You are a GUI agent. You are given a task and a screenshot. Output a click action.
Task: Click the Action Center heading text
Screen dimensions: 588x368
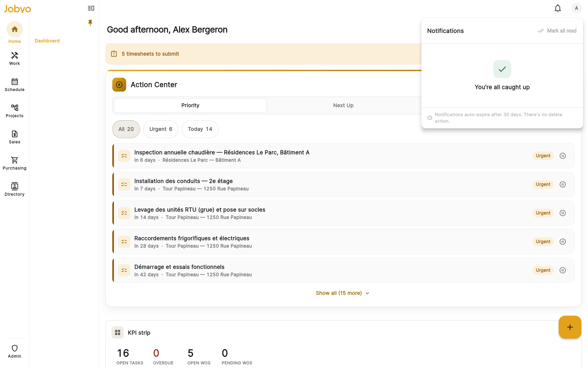tap(154, 85)
